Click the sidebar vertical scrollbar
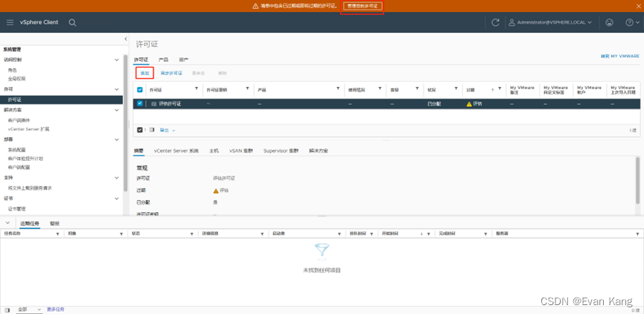Viewport: 644px width, 314px height. 125,122
